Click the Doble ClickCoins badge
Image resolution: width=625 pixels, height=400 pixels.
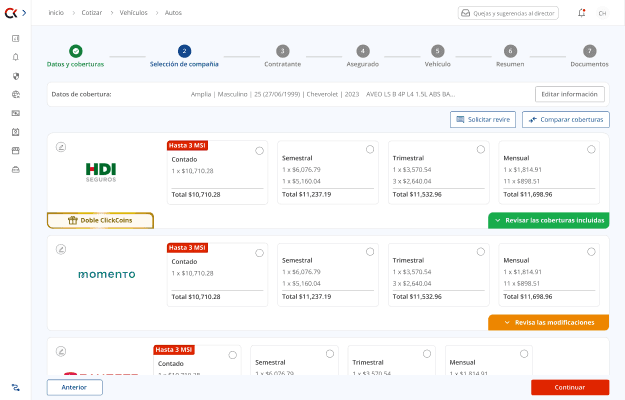100,220
